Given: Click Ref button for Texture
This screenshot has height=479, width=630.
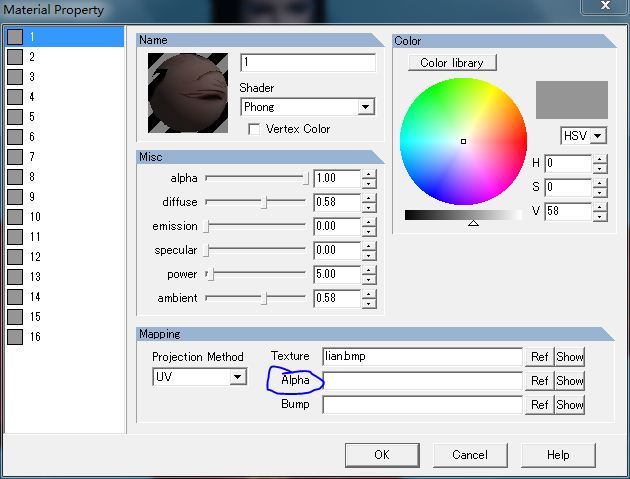Looking at the screenshot, I should tap(540, 357).
